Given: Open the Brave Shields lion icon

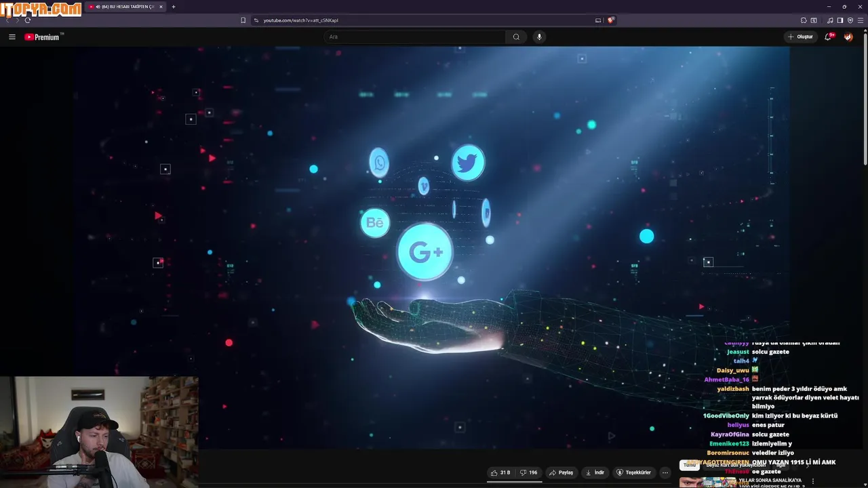Looking at the screenshot, I should click(610, 20).
